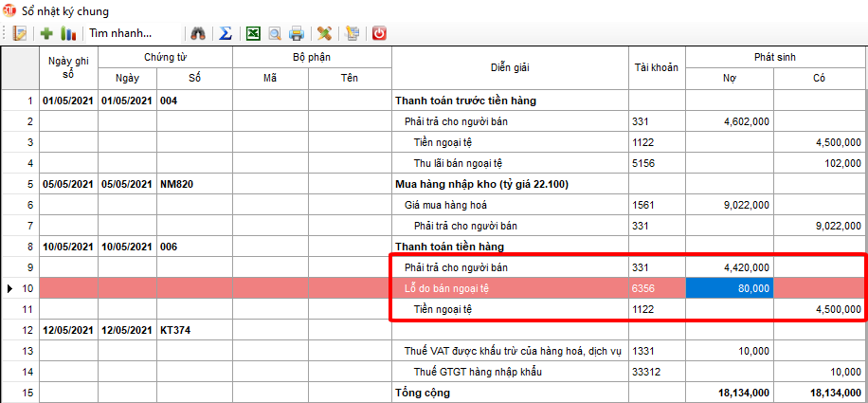The height and width of the screenshot is (403, 868).
Task: Click the blue Sigma sum icon
Action: pyautogui.click(x=226, y=34)
